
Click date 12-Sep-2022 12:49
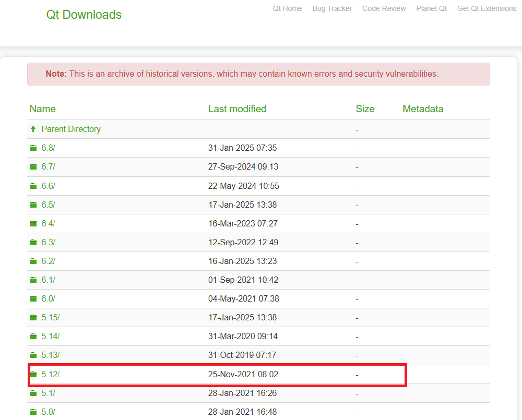(243, 242)
